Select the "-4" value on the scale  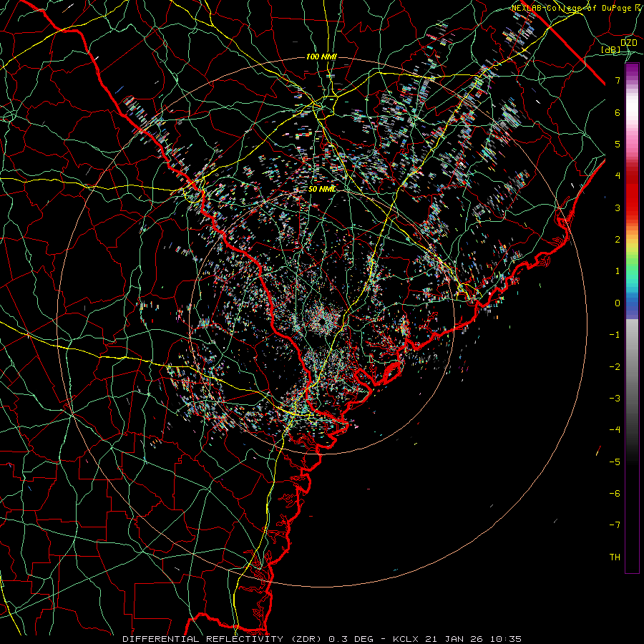coord(615,430)
